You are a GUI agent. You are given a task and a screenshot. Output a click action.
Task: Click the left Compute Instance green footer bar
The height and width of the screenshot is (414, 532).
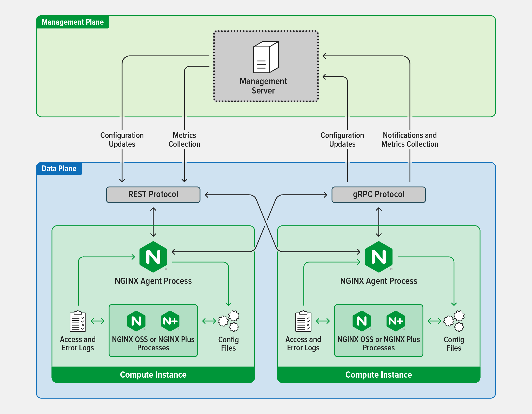153,375
